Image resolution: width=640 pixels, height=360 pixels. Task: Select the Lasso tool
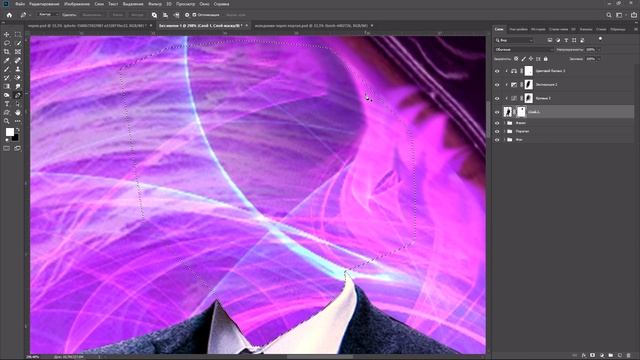click(x=7, y=43)
